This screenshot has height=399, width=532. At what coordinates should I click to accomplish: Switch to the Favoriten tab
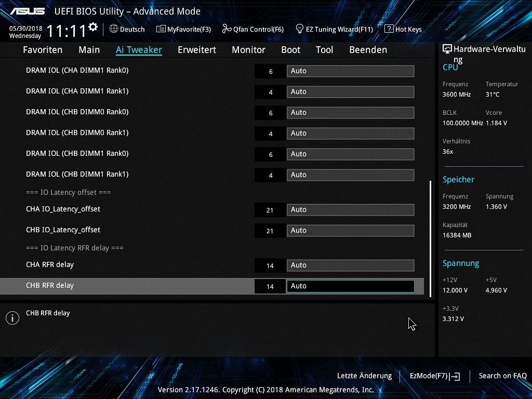43,50
